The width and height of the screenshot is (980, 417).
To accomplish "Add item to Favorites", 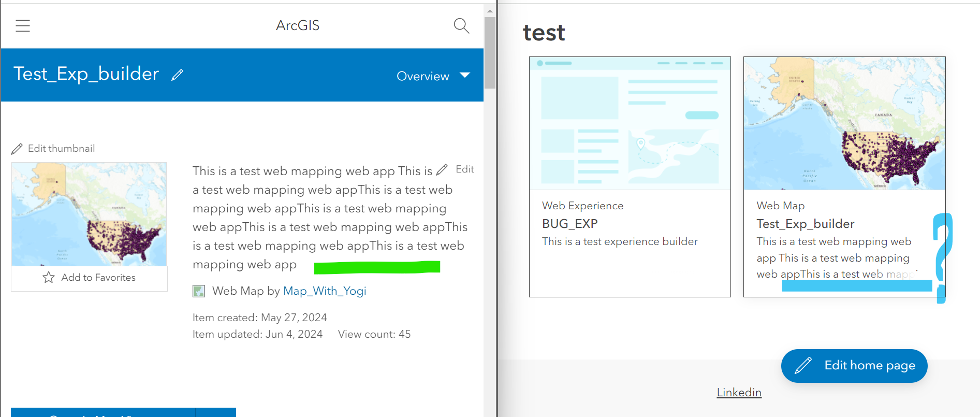I will coord(89,278).
